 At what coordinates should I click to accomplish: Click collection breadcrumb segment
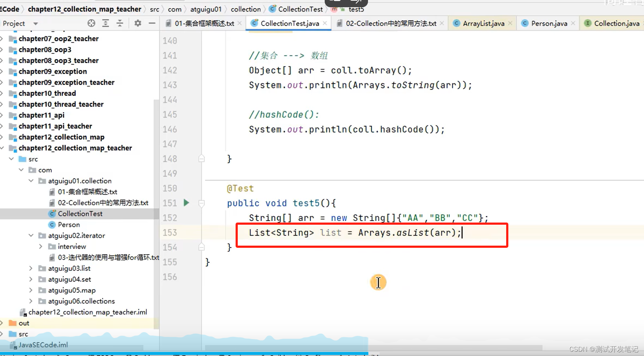coord(246,9)
